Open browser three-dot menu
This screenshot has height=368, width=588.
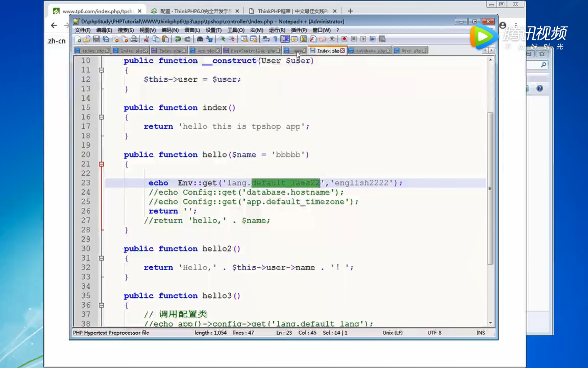click(x=516, y=25)
